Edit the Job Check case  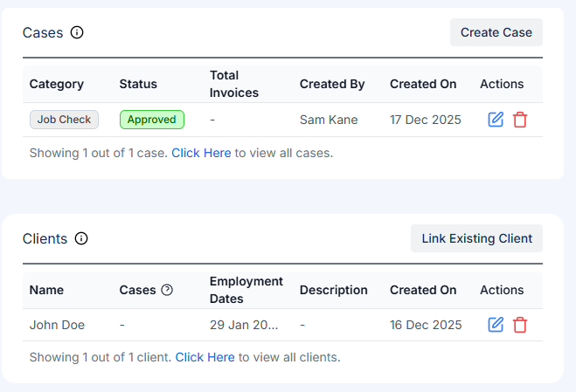[x=496, y=120]
